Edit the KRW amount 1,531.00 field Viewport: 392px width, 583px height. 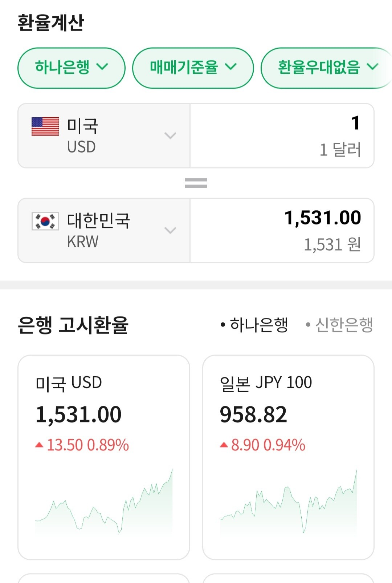click(282, 230)
